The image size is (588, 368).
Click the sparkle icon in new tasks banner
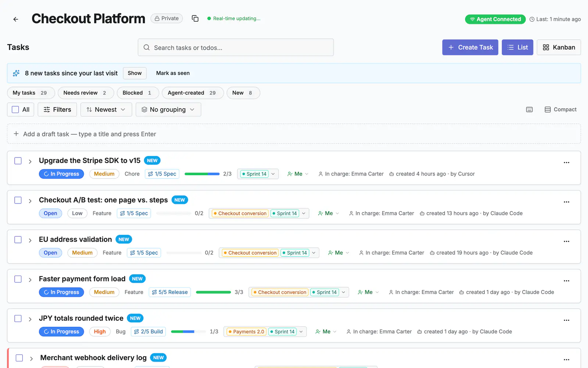[x=16, y=73]
